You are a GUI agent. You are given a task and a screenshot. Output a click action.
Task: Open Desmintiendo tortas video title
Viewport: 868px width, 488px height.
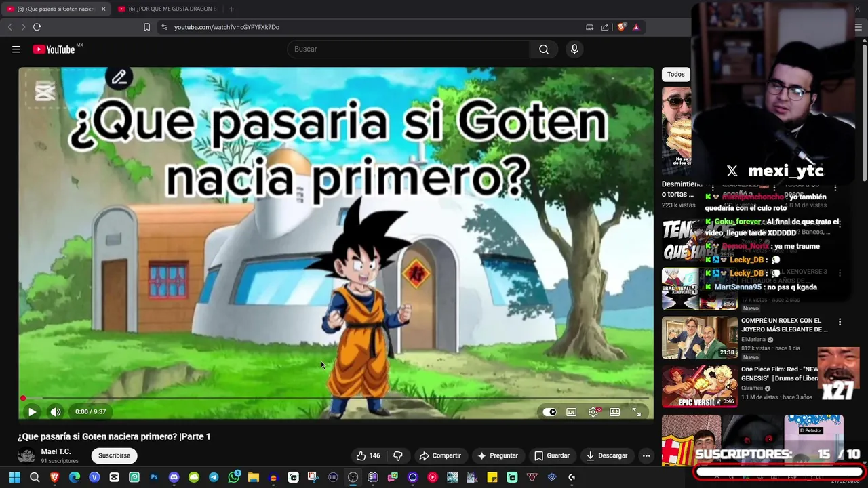point(682,189)
